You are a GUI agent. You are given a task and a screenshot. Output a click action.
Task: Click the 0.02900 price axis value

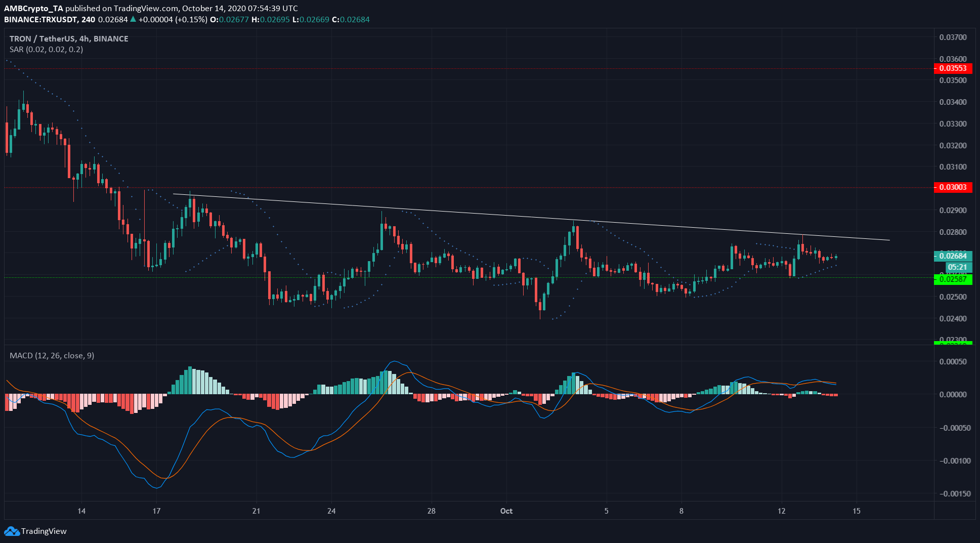[953, 211]
